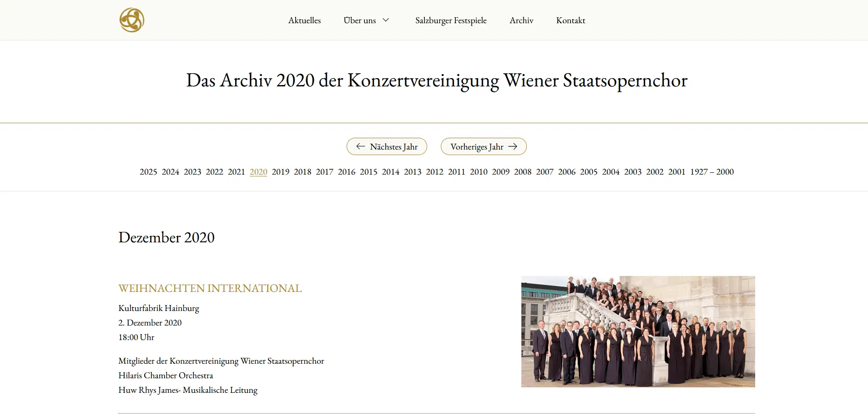Open the 2015 archive link
This screenshot has width=868, height=416.
[x=368, y=172]
